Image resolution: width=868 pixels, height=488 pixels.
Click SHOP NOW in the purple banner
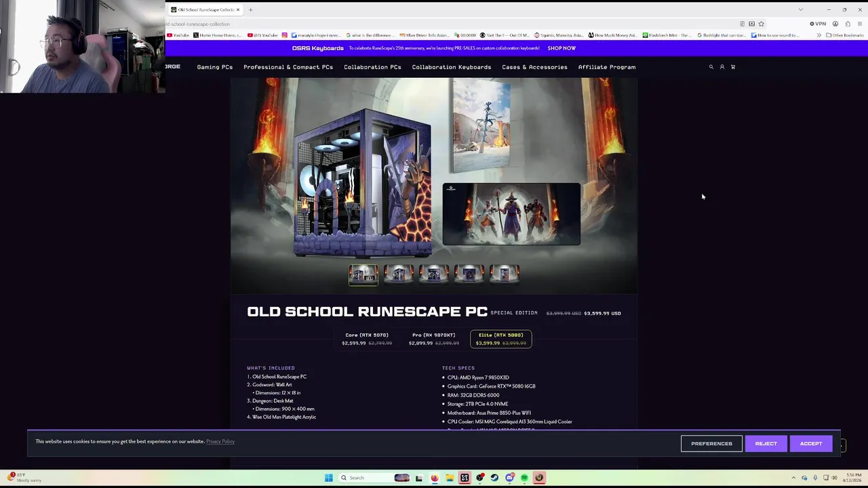click(561, 48)
